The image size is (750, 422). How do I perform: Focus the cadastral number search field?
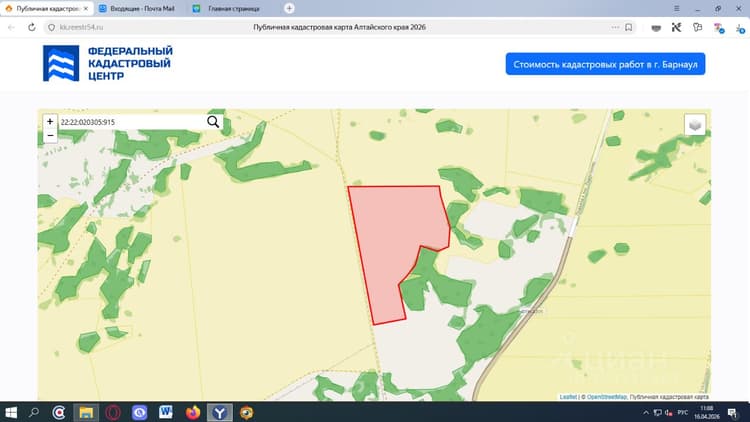132,122
